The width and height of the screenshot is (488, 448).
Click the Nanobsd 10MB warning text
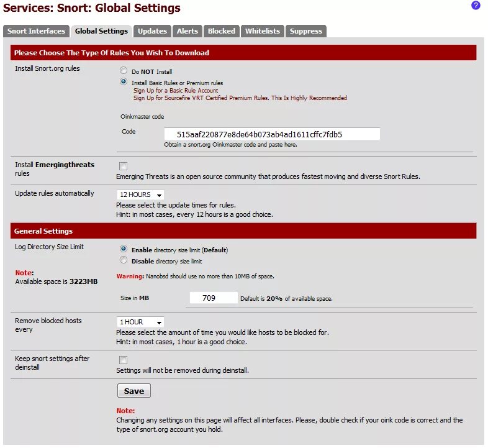pyautogui.click(x=195, y=277)
